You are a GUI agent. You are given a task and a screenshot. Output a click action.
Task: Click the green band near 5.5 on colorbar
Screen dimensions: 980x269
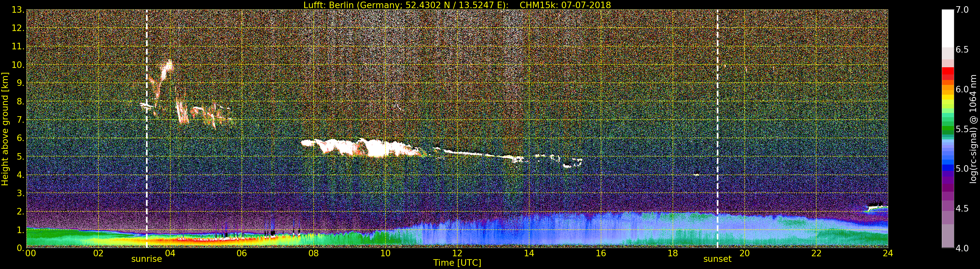(x=948, y=129)
